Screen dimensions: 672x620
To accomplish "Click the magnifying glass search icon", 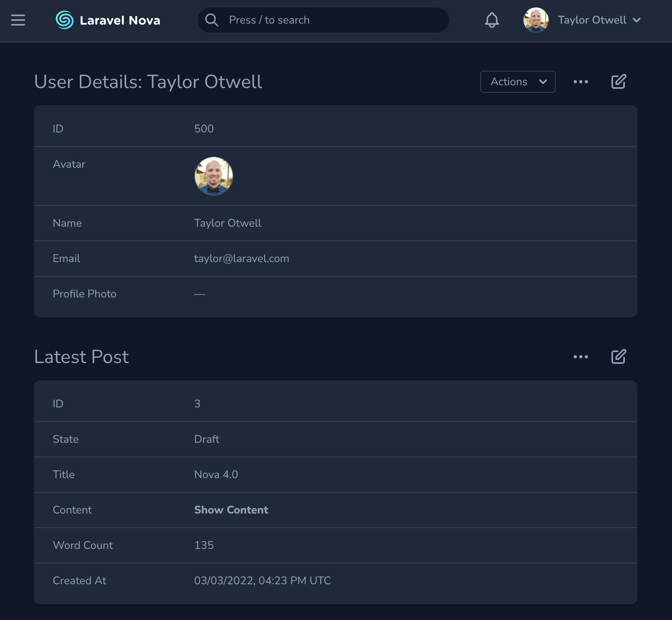I will tap(212, 20).
